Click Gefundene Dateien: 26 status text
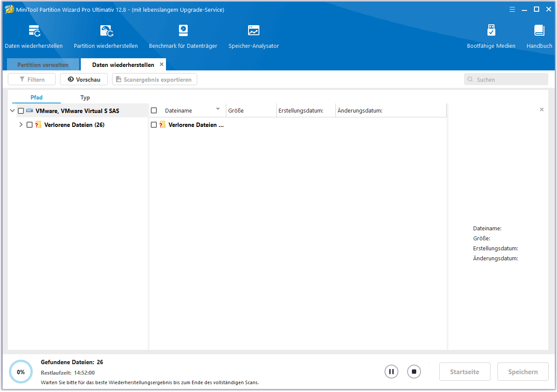The image size is (557, 392). pyautogui.click(x=72, y=362)
